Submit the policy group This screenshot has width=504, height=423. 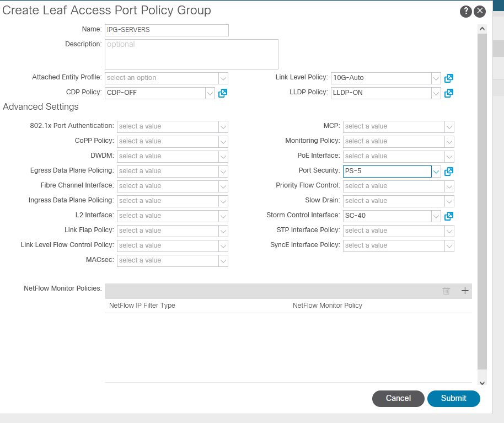(x=453, y=398)
